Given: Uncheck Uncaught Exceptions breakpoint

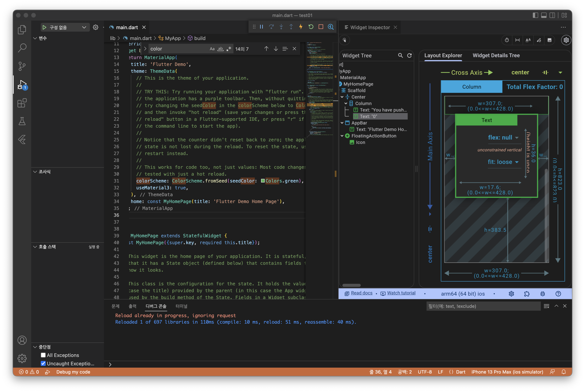Looking at the screenshot, I should [x=43, y=363].
